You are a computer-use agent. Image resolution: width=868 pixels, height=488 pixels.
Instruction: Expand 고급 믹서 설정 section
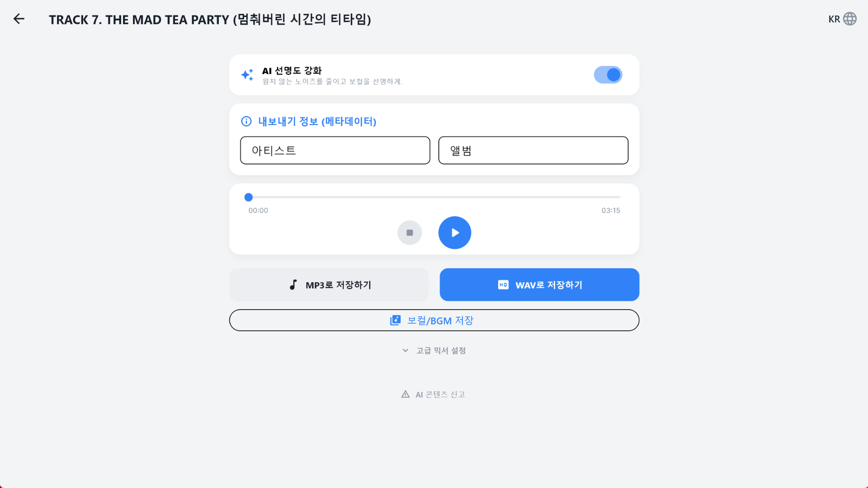coord(441,350)
